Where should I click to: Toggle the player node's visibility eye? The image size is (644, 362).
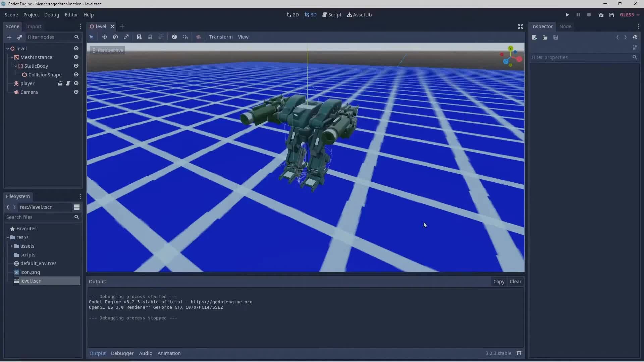76,83
